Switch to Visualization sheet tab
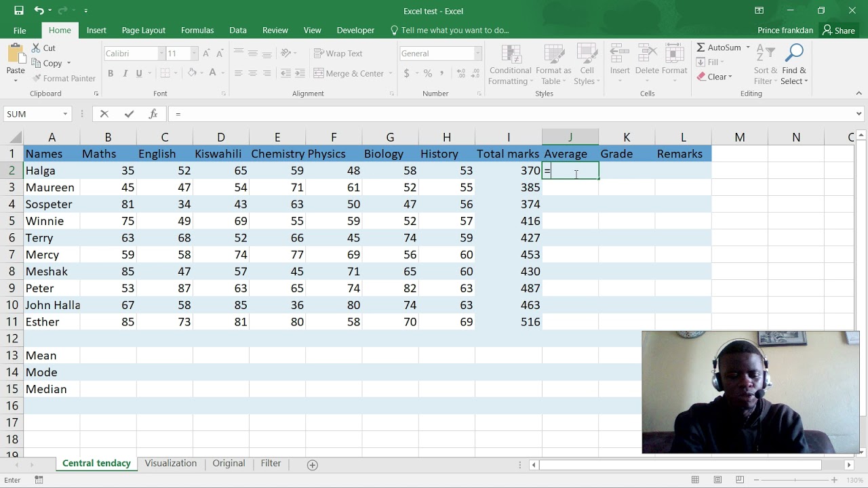Screen dimensions: 868x488 [171, 464]
